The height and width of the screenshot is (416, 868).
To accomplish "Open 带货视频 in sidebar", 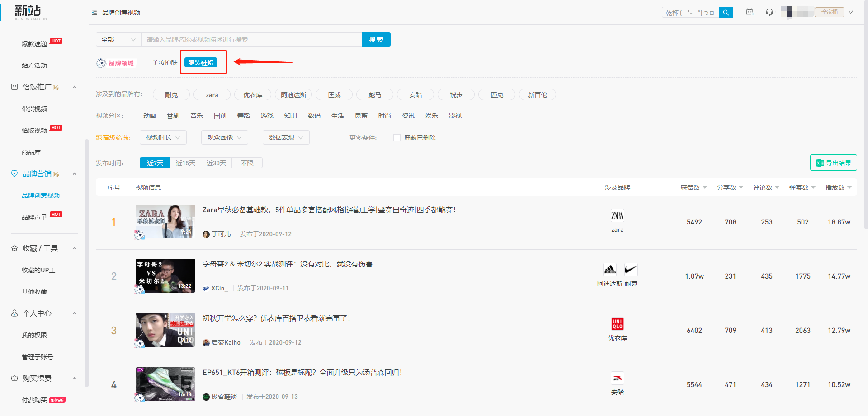I will (34, 109).
